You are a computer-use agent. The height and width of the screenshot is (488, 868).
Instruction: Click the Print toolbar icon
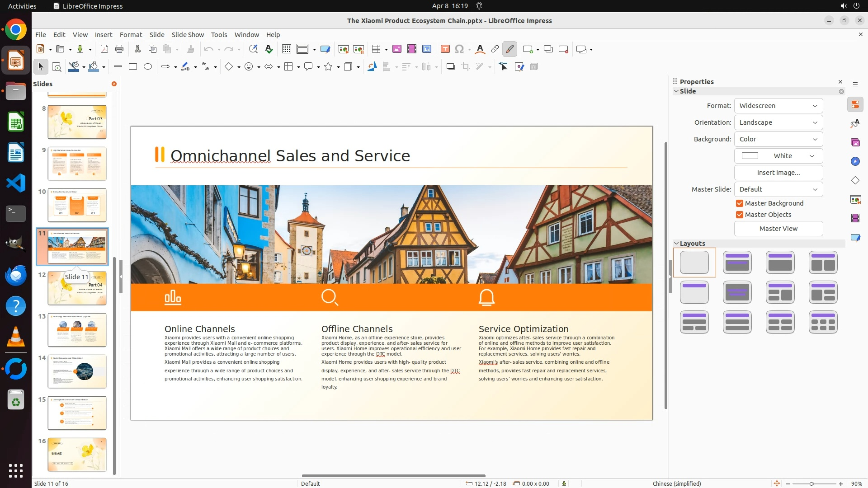[x=119, y=49]
